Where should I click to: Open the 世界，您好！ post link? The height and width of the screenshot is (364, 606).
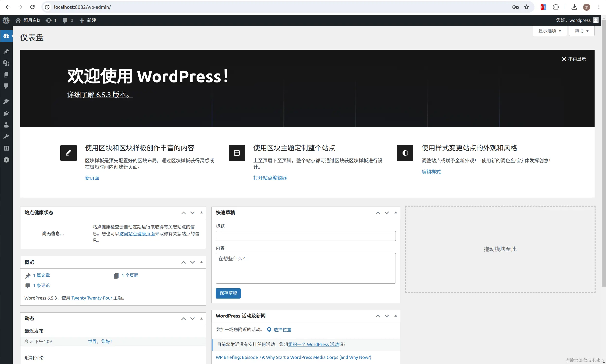pyautogui.click(x=100, y=341)
